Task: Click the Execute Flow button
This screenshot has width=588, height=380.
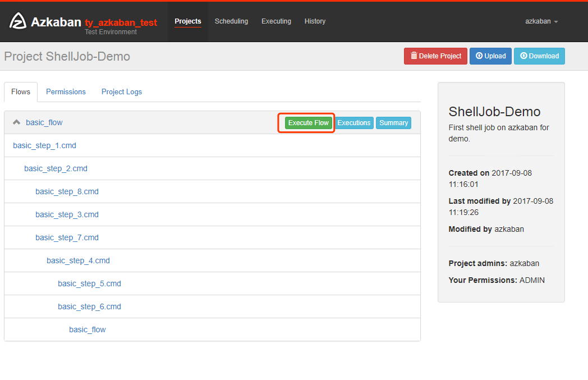Action: [308, 123]
